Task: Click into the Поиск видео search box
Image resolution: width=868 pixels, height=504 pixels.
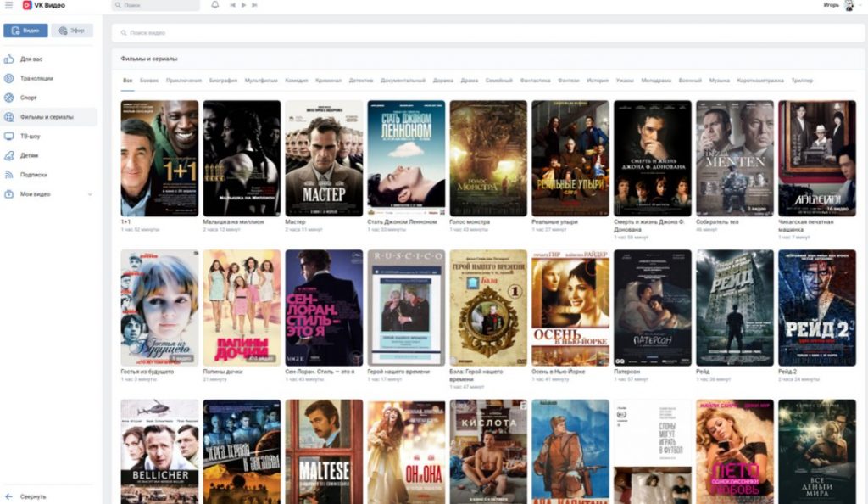Action: [x=487, y=33]
